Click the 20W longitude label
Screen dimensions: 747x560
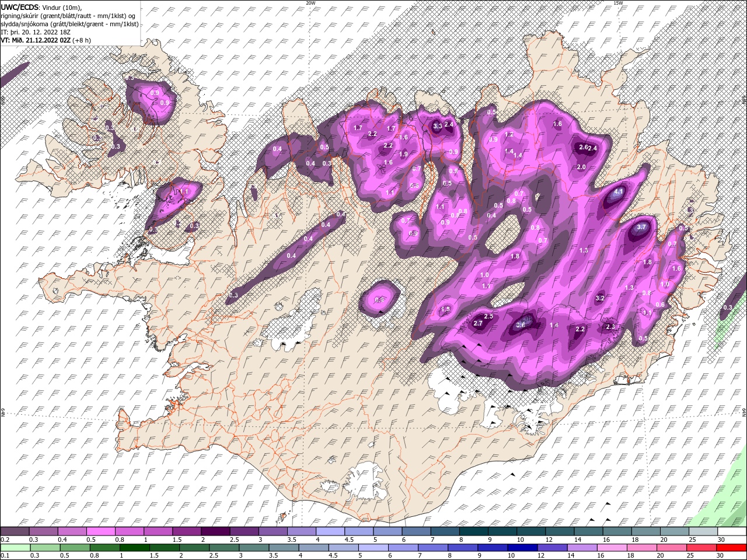pyautogui.click(x=310, y=3)
